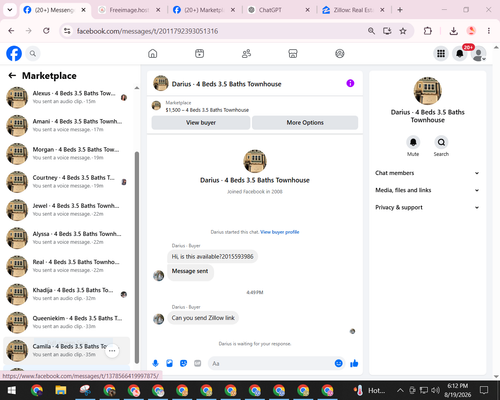This screenshot has width=500, height=400.
Task: Open the emoji picker in message box
Action: 338,363
